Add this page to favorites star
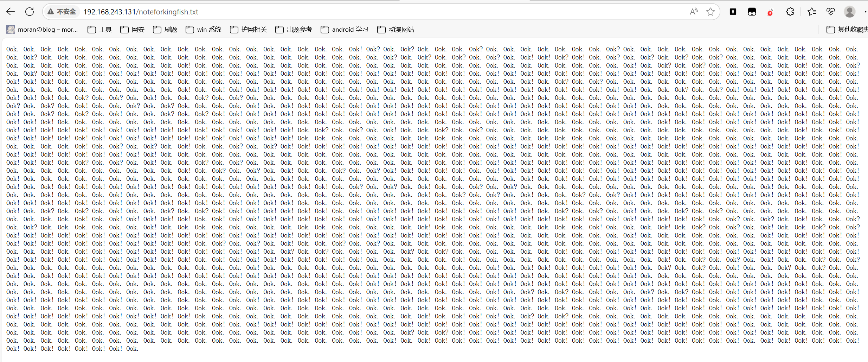The width and height of the screenshot is (868, 362). (711, 12)
